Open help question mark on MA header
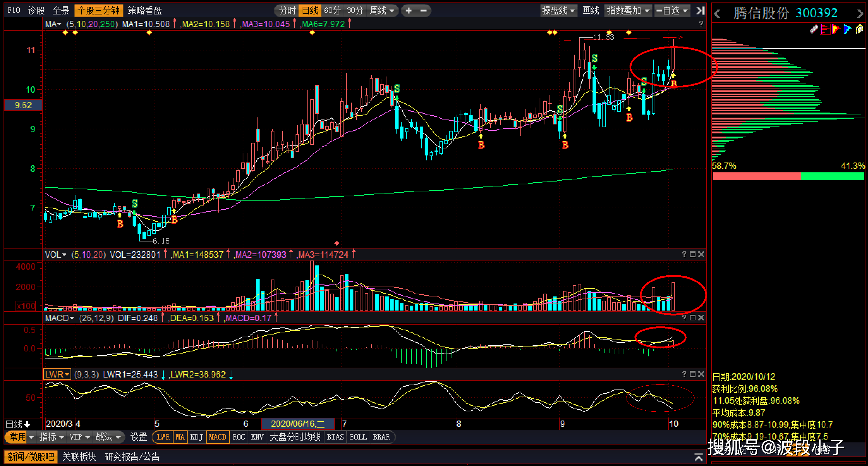868x466 pixels. [701, 24]
